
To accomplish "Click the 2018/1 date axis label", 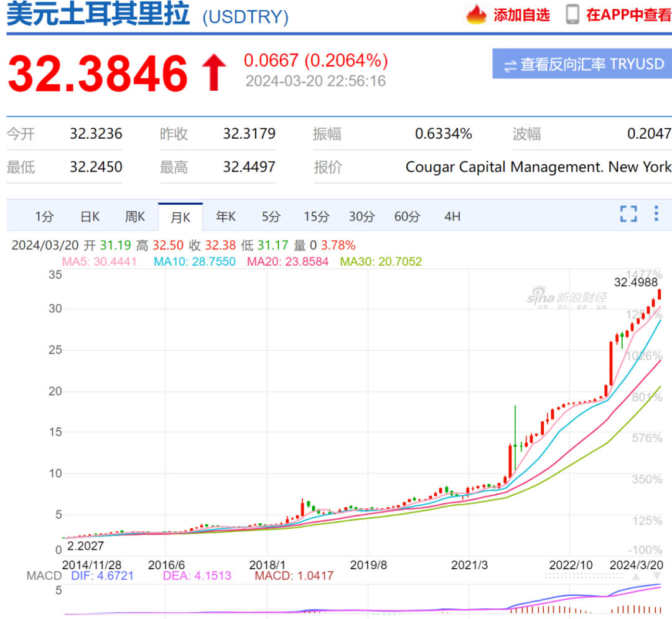I will coord(267,565).
